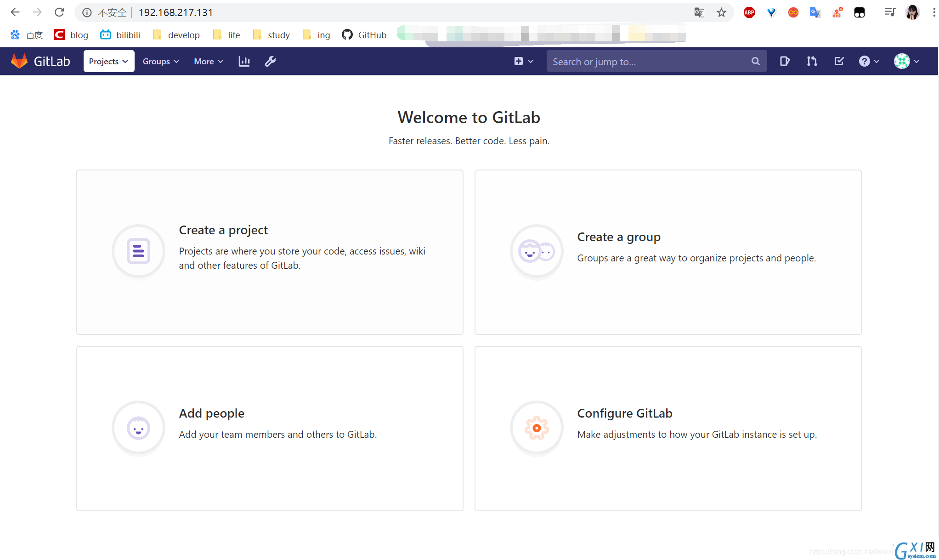Viewport: 939px width, 560px height.
Task: Open the develop bookmark folder
Action: tap(176, 35)
